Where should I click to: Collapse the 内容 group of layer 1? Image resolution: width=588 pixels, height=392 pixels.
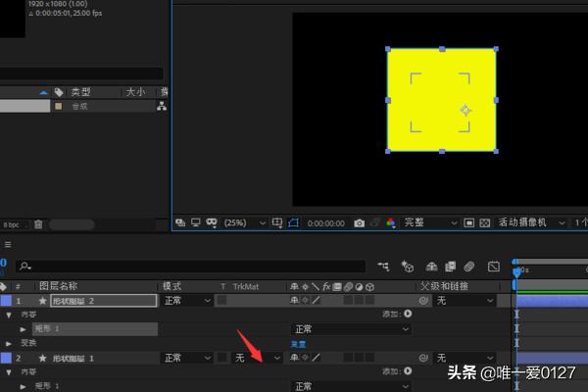click(x=8, y=316)
